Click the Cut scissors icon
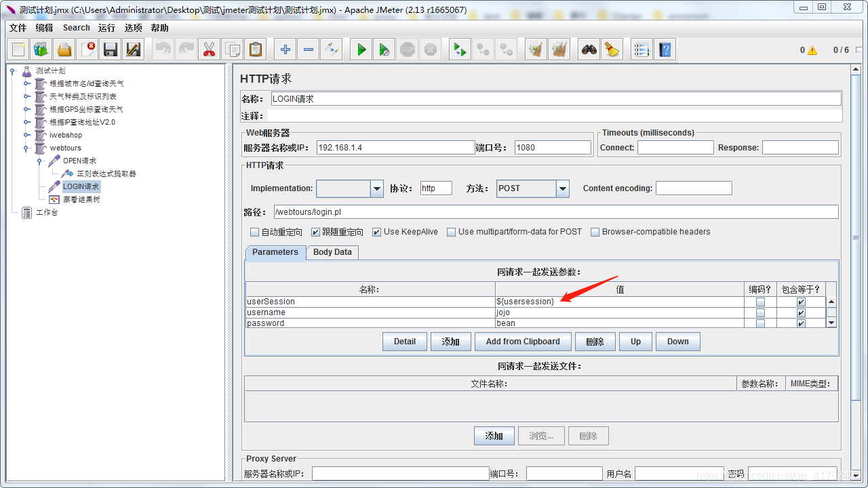Screen dimensions: 868x488 (x=210, y=49)
